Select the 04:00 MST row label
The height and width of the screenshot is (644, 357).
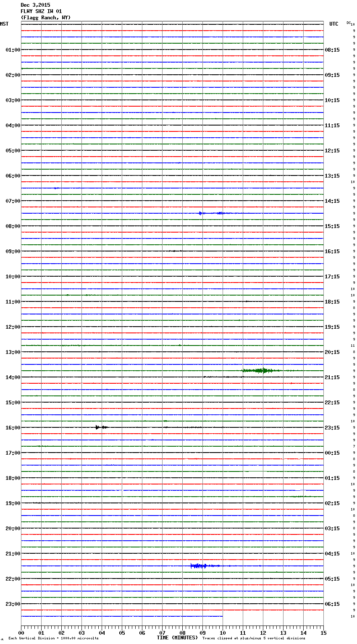[x=13, y=126]
